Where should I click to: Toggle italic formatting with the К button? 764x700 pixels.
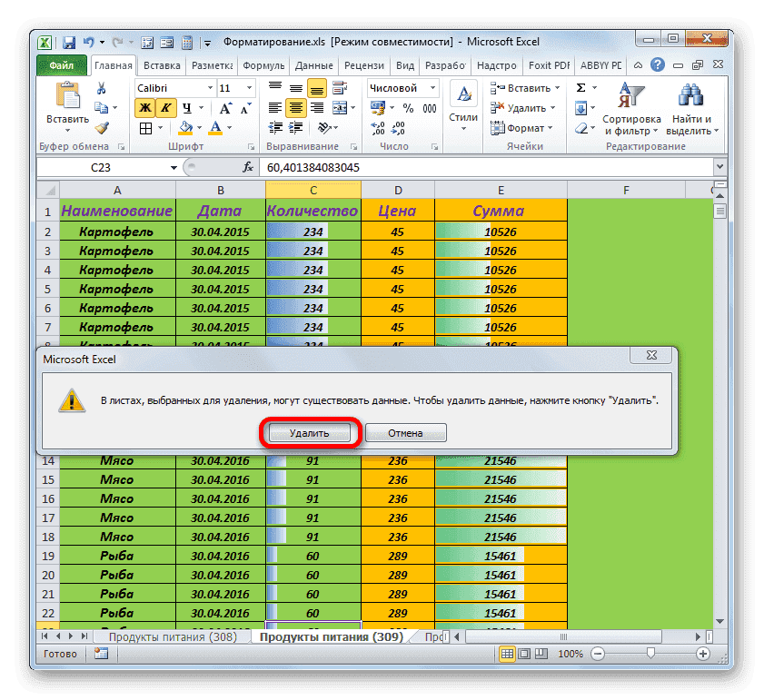coord(165,108)
